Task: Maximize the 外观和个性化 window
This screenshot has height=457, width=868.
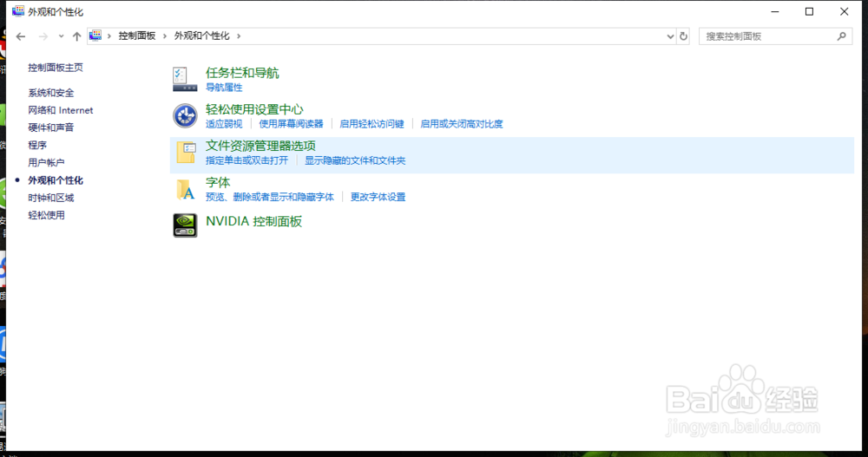Action: [x=809, y=11]
